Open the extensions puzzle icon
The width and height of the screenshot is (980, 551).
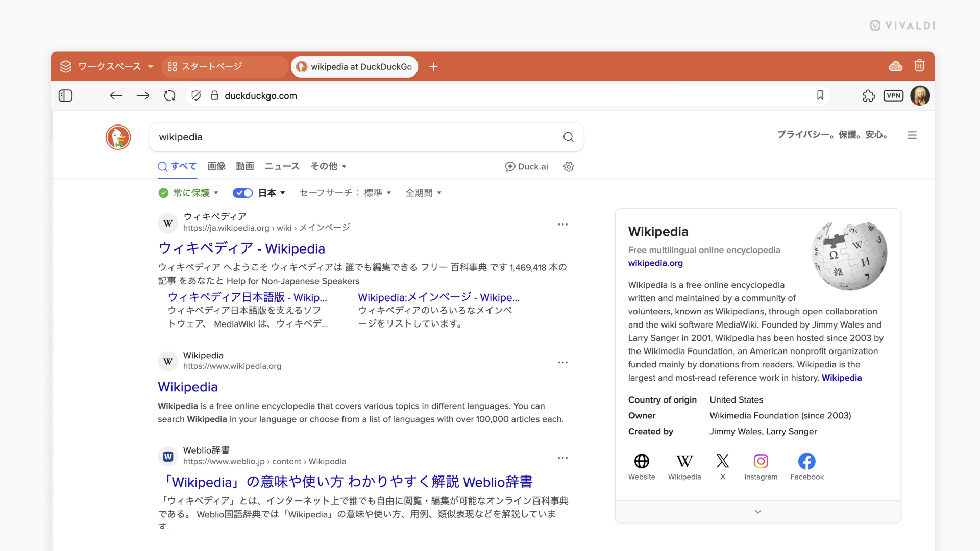click(x=869, y=96)
